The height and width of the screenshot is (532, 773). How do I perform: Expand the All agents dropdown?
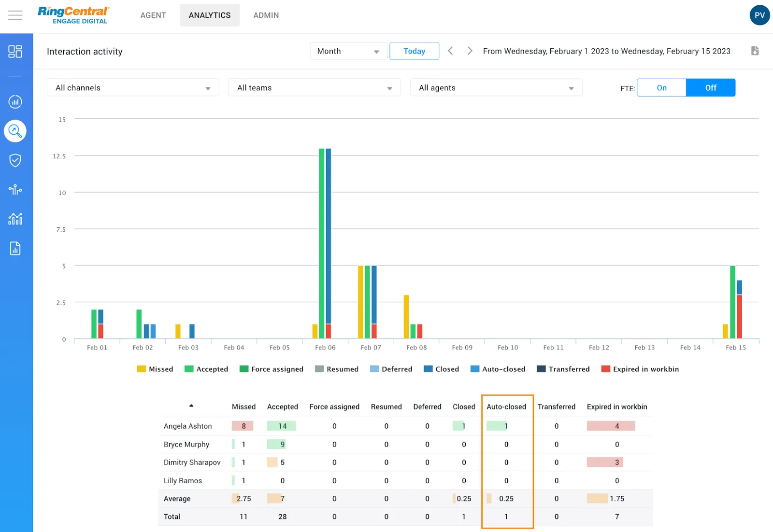[x=496, y=88]
